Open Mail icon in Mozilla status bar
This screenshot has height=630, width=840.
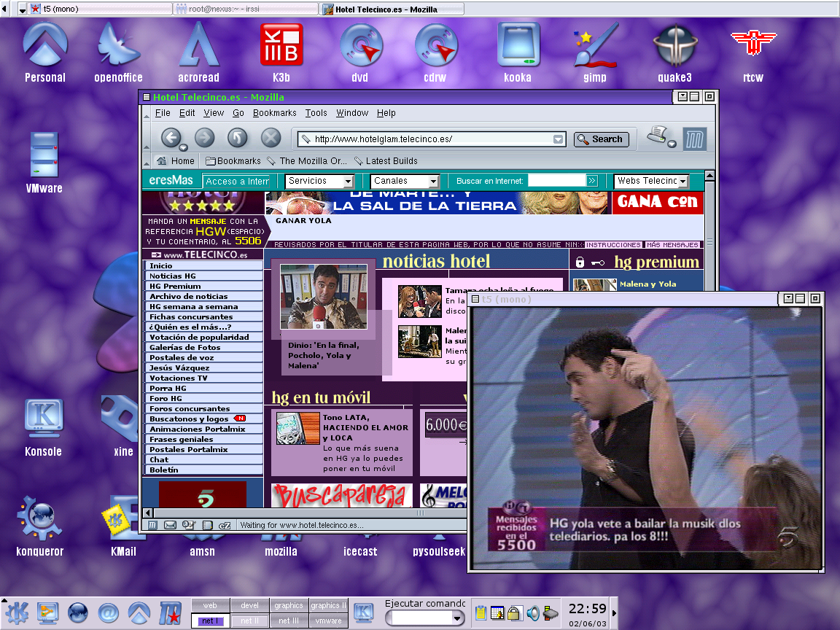tap(170, 525)
